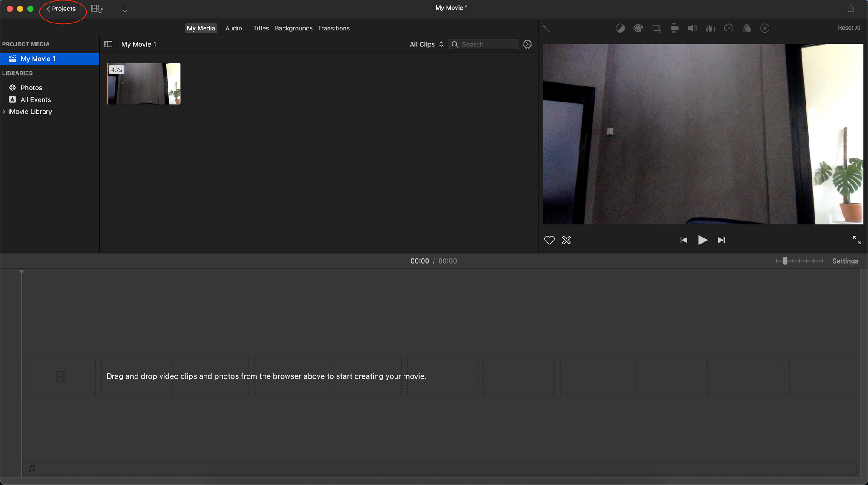Click the timeline zoom slider
Viewport: 868px width, 485px height.
[x=785, y=261]
